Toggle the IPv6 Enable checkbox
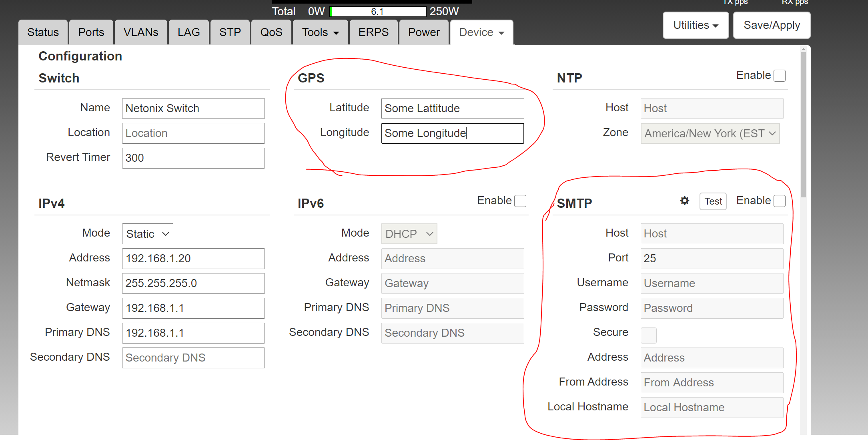 520,201
